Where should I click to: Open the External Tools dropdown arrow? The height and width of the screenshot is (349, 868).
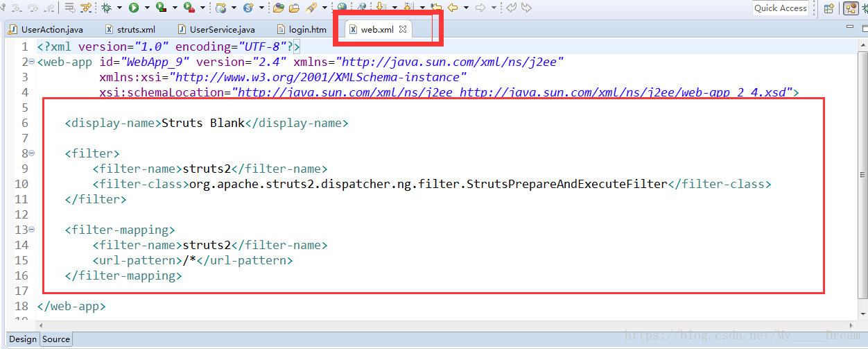click(202, 8)
